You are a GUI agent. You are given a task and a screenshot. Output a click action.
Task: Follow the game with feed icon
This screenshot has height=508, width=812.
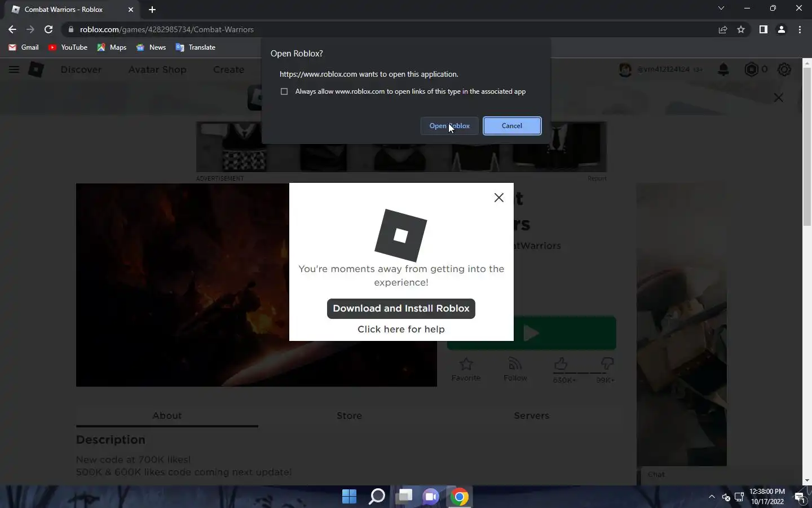515,369
